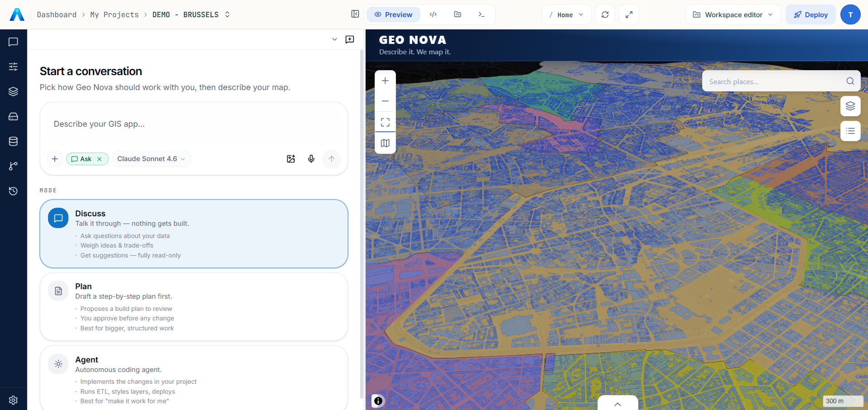The height and width of the screenshot is (410, 868).
Task: Open the Home route dropdown
Action: coord(566,14)
